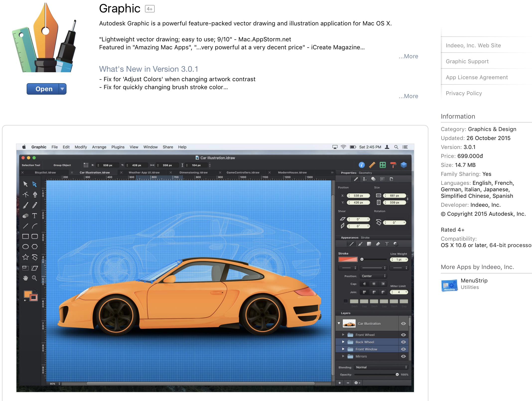The height and width of the screenshot is (401, 532).
Task: Hide the Front Wheel layer
Action: tap(403, 335)
